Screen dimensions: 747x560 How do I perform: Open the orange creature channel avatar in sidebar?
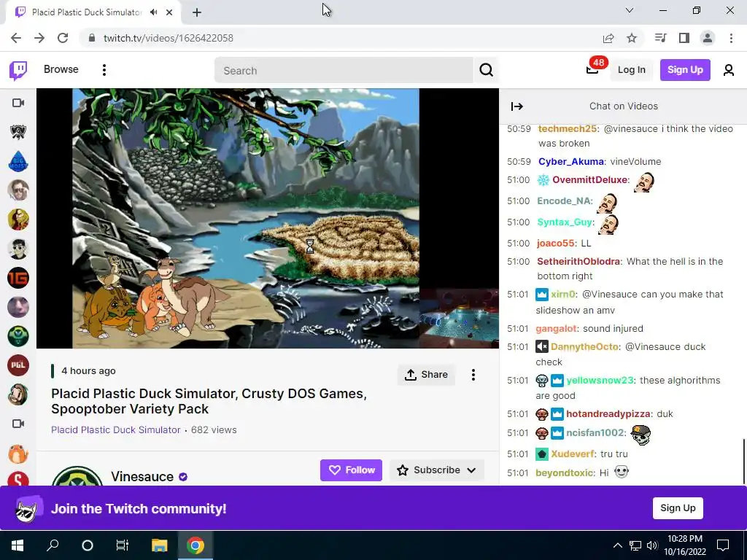coord(18,454)
